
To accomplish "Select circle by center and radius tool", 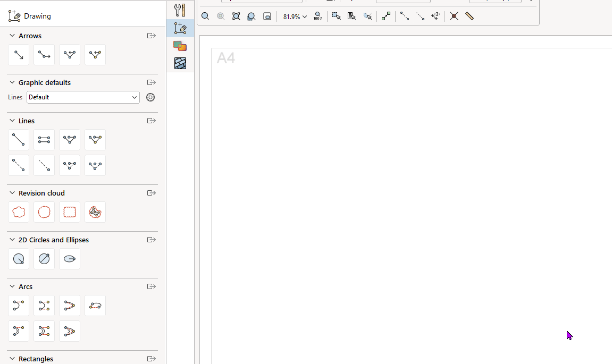I will (19, 259).
